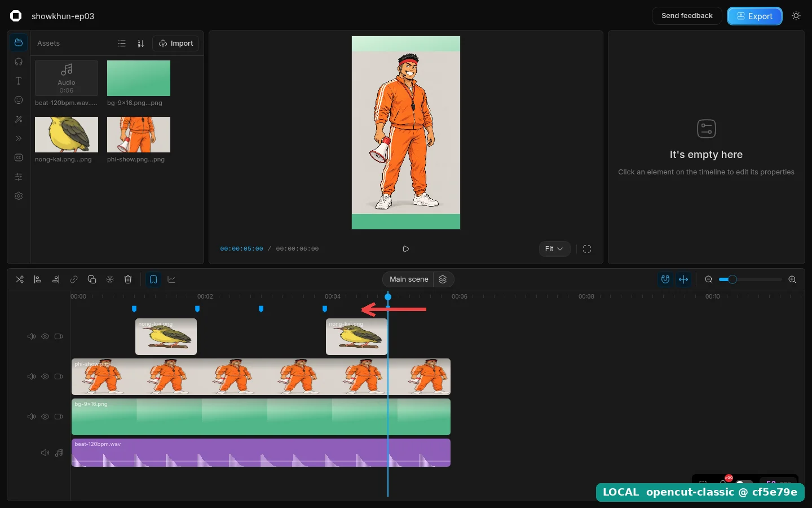Click the Export button

pyautogui.click(x=754, y=16)
